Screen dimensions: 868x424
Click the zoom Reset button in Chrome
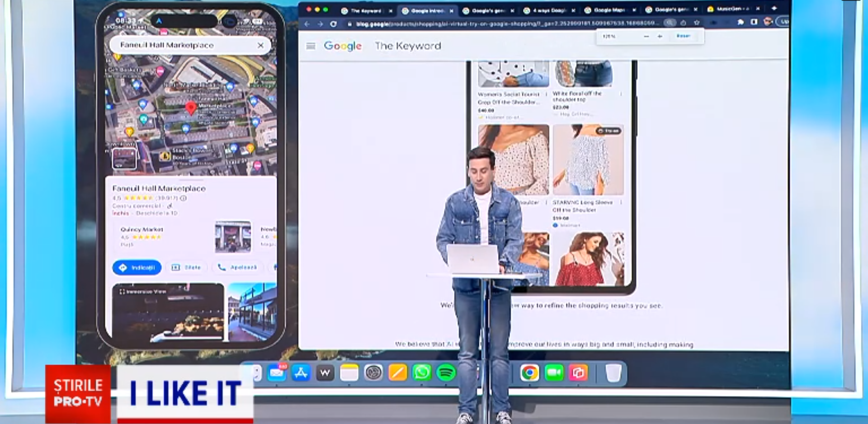tap(684, 36)
